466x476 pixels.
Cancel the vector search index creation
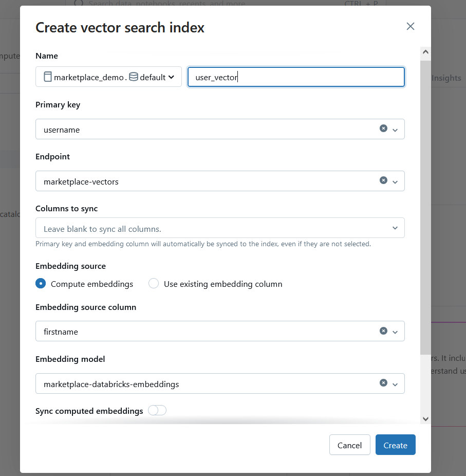[x=349, y=445]
